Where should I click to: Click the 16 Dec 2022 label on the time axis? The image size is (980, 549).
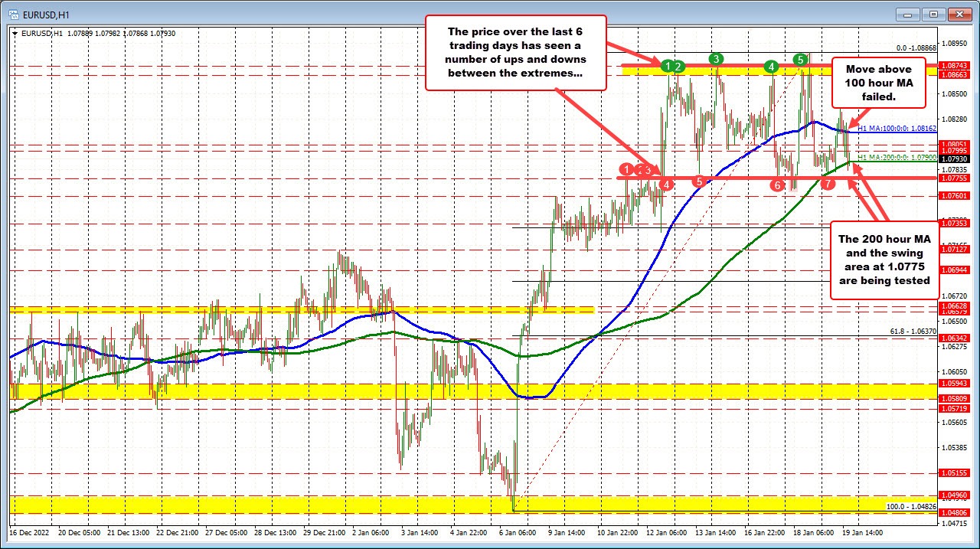tap(29, 533)
